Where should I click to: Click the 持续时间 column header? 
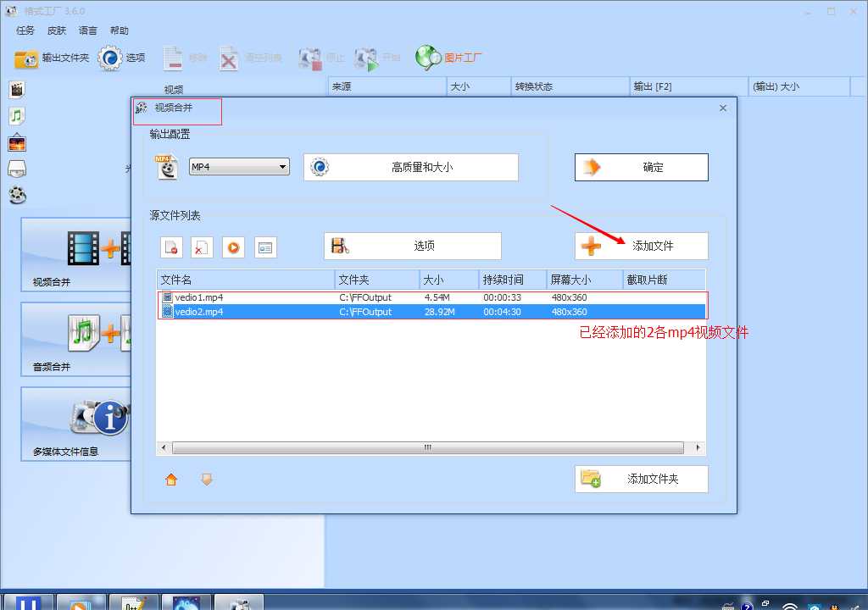(513, 280)
